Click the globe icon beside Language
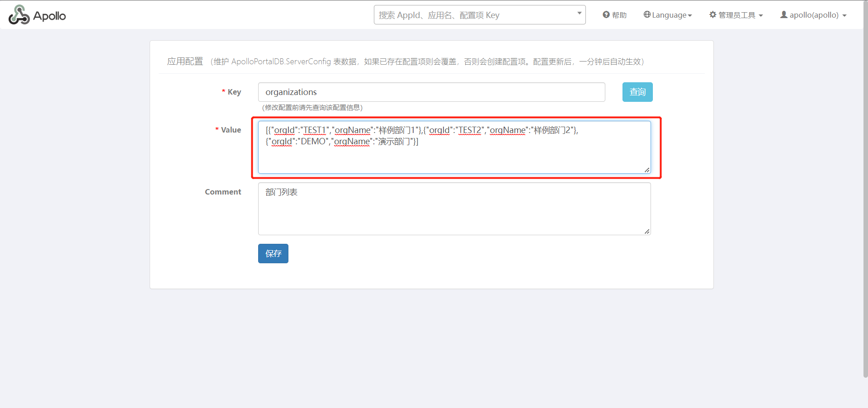The height and width of the screenshot is (408, 868). pyautogui.click(x=647, y=15)
